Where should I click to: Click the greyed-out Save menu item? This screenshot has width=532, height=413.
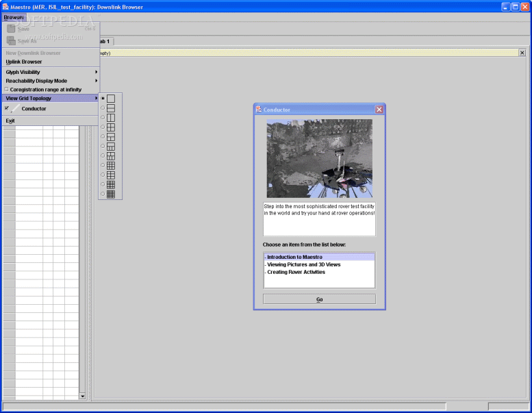[51, 29]
